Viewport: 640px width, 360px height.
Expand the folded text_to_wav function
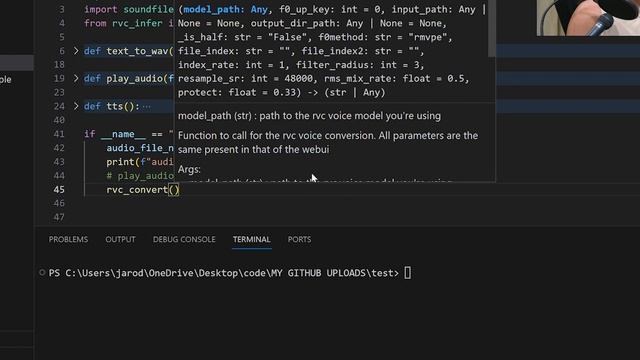coord(76,51)
